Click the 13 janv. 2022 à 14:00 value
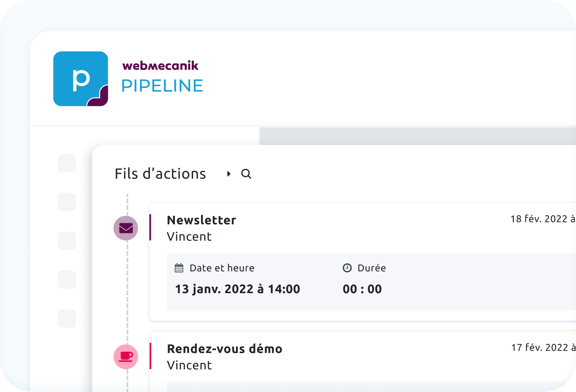The image size is (576, 392). tap(237, 289)
